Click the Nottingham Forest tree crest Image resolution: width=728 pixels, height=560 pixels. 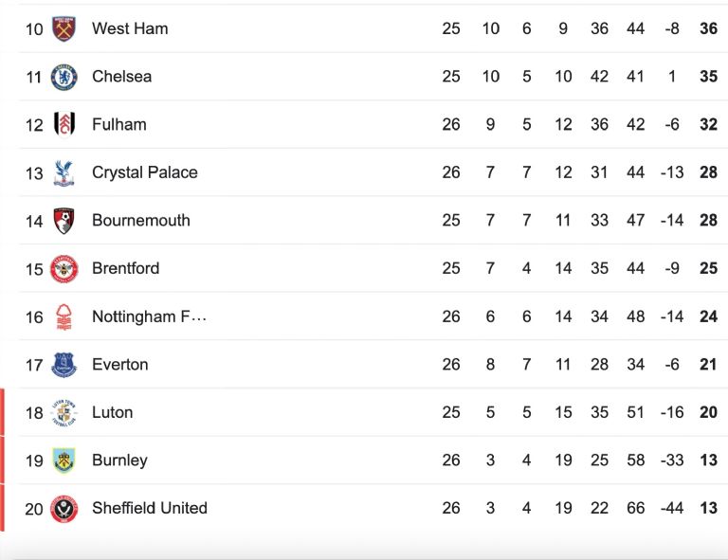point(64,316)
